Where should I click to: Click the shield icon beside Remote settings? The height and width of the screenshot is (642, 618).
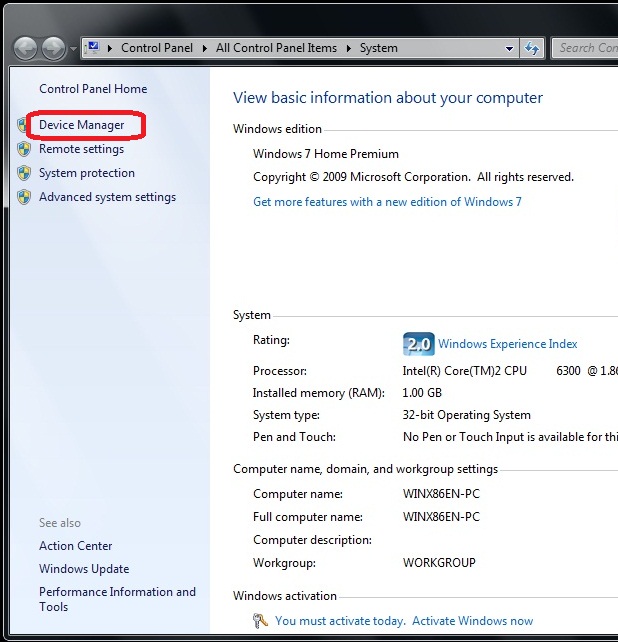point(24,149)
